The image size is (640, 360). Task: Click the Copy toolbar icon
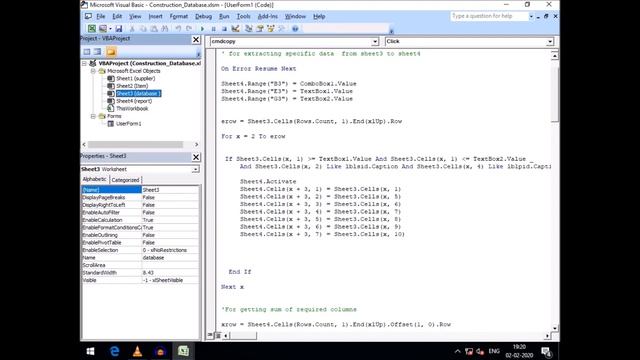tap(143, 29)
